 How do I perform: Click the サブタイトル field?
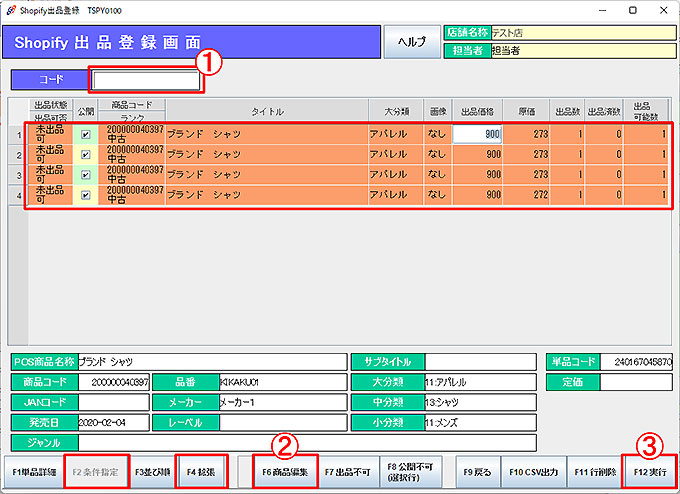pyautogui.click(x=481, y=362)
